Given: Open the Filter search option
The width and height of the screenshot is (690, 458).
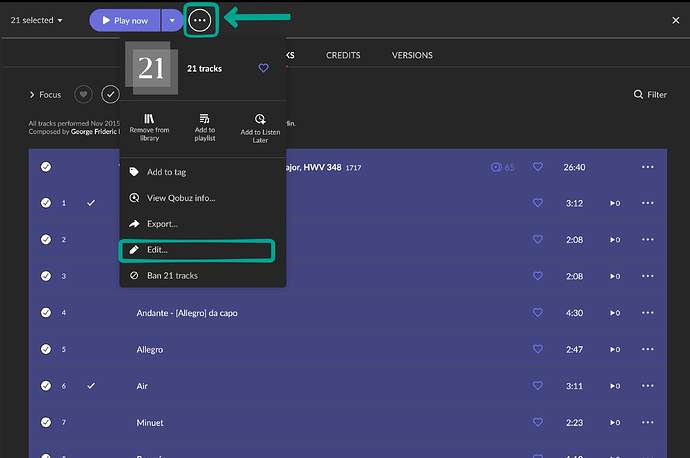Looking at the screenshot, I should 650,95.
